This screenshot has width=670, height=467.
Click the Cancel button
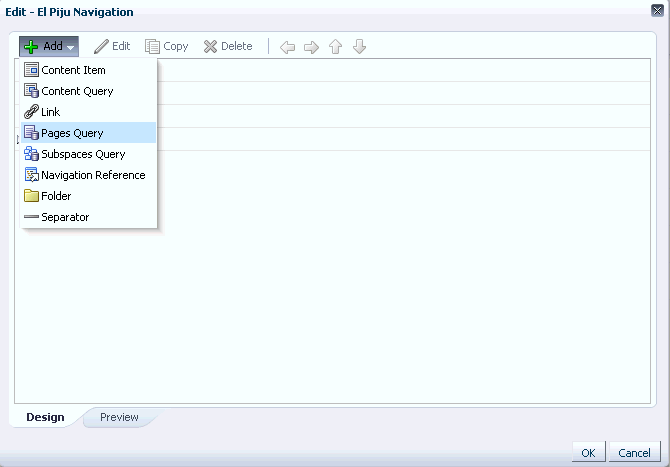point(634,452)
